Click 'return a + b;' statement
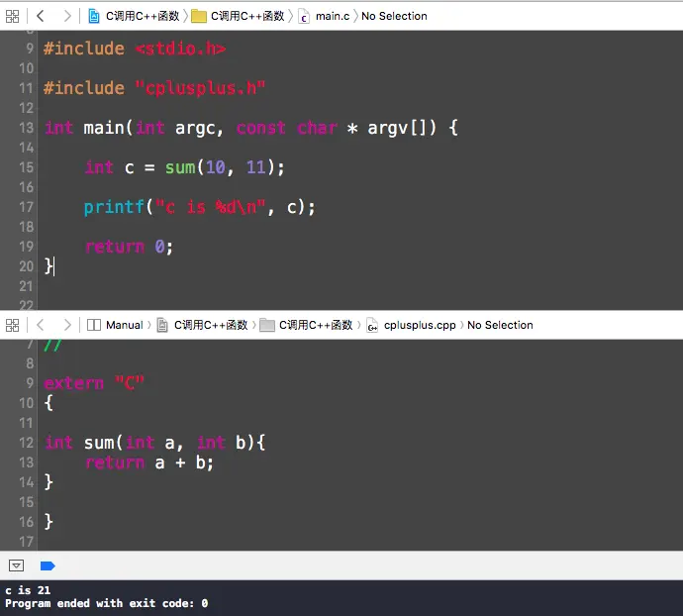The image size is (683, 616). (x=149, y=462)
